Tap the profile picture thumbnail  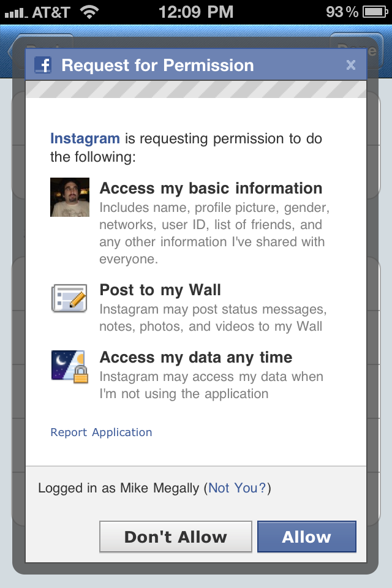coord(70,197)
